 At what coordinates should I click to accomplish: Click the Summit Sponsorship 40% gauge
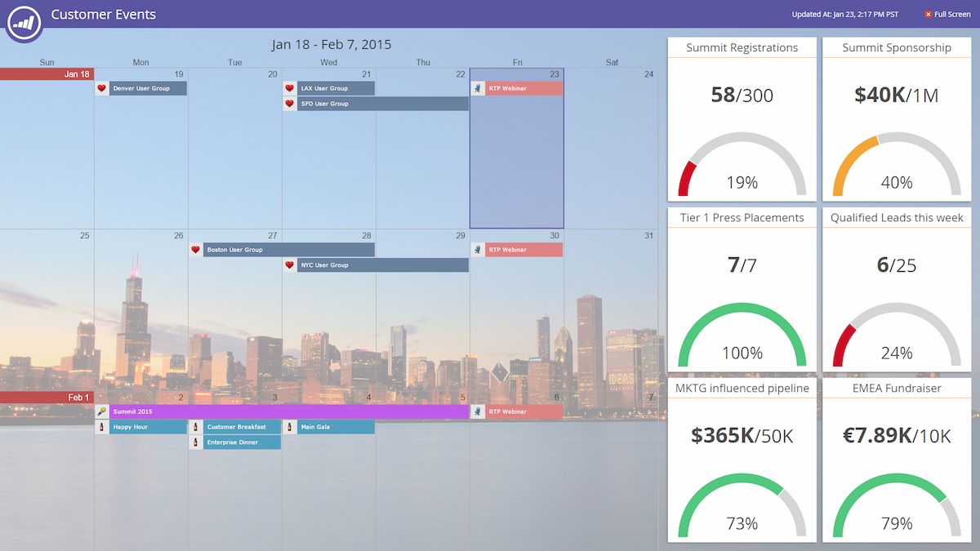pyautogui.click(x=897, y=165)
